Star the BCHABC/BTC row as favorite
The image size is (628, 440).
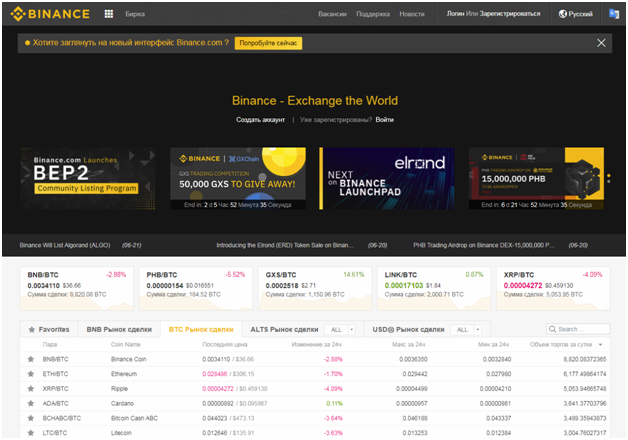tap(31, 418)
